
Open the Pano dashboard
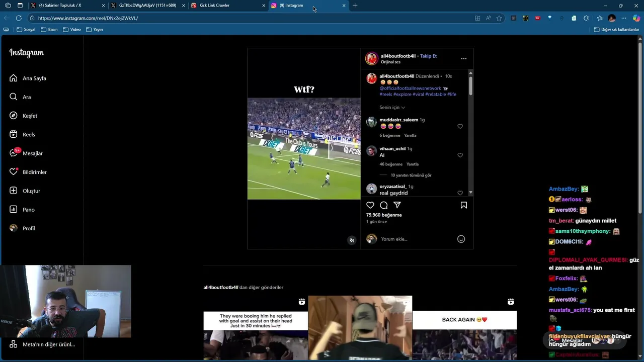(22, 210)
